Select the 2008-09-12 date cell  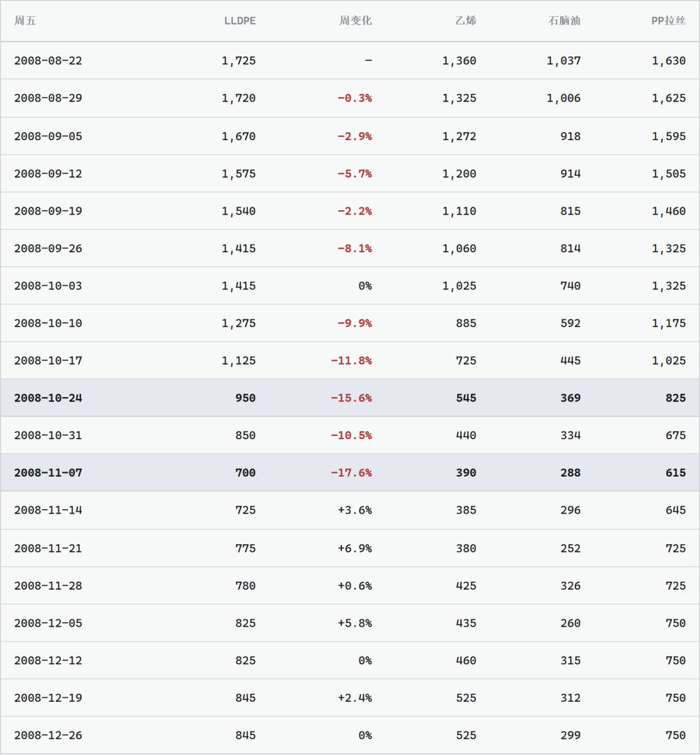[x=48, y=174]
